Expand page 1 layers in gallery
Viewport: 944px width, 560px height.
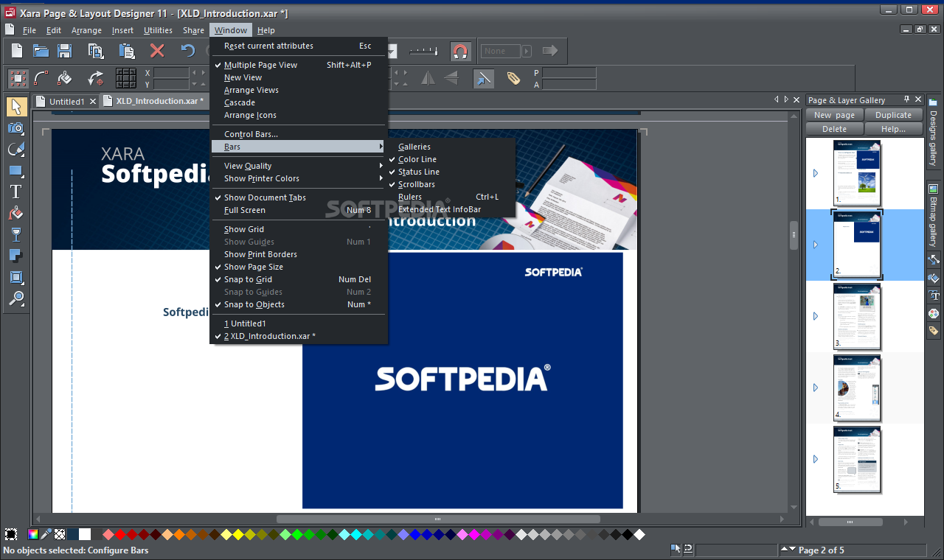tap(816, 173)
